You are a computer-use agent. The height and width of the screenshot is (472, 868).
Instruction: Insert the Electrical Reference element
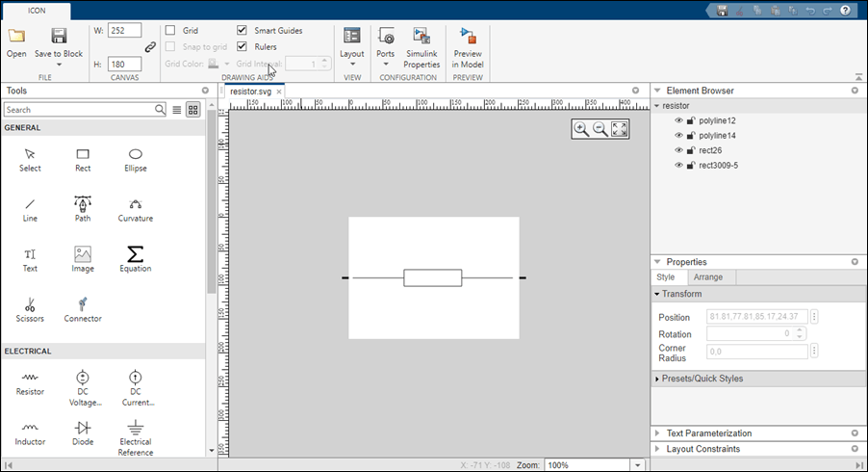click(x=136, y=437)
